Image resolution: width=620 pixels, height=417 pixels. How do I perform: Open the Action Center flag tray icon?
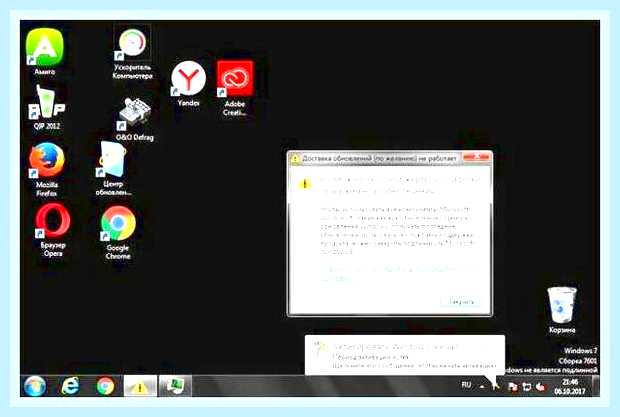(512, 387)
